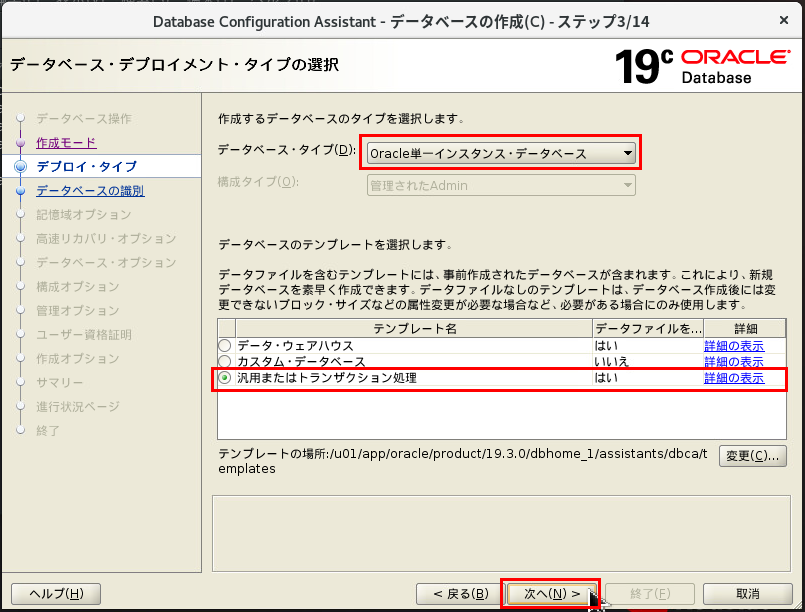Click the 次へ(N) button

click(x=549, y=592)
